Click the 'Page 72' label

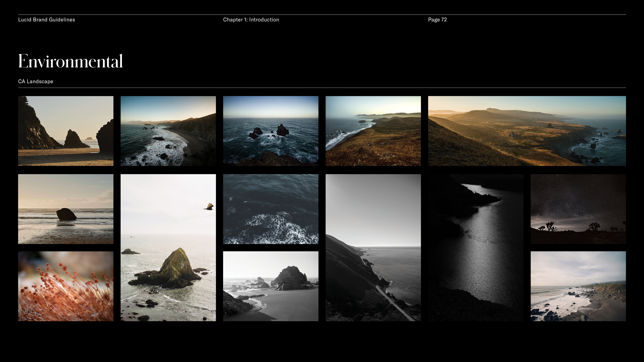[437, 20]
